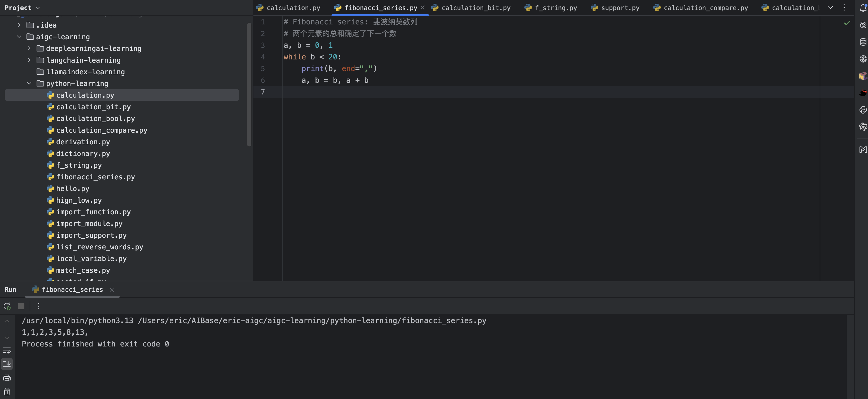Expand the langchain-learning folder

[29, 60]
